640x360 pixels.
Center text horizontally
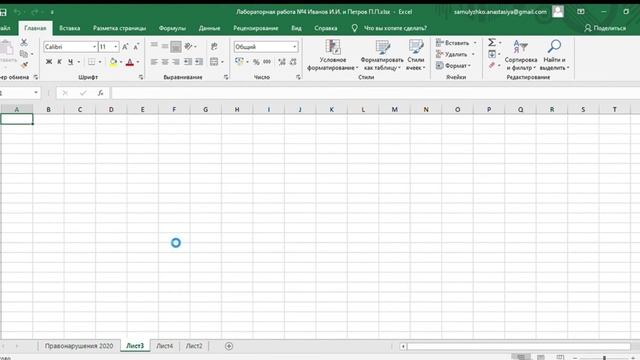pos(165,62)
